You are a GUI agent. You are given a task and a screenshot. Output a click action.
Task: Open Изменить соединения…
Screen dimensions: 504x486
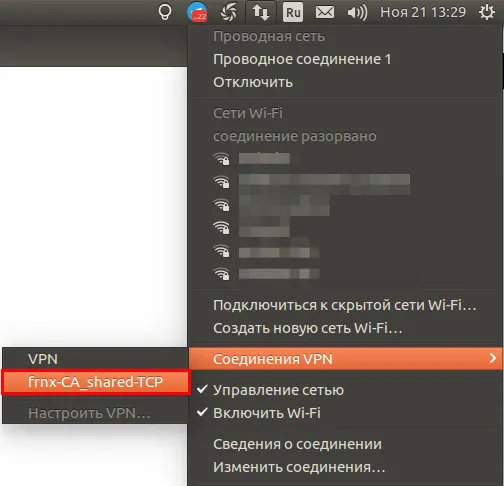coord(345,467)
